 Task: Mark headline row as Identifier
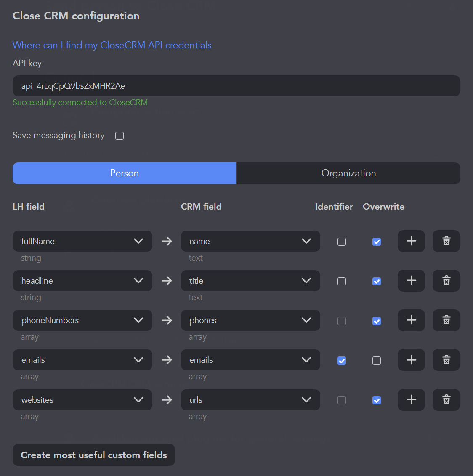coord(342,282)
